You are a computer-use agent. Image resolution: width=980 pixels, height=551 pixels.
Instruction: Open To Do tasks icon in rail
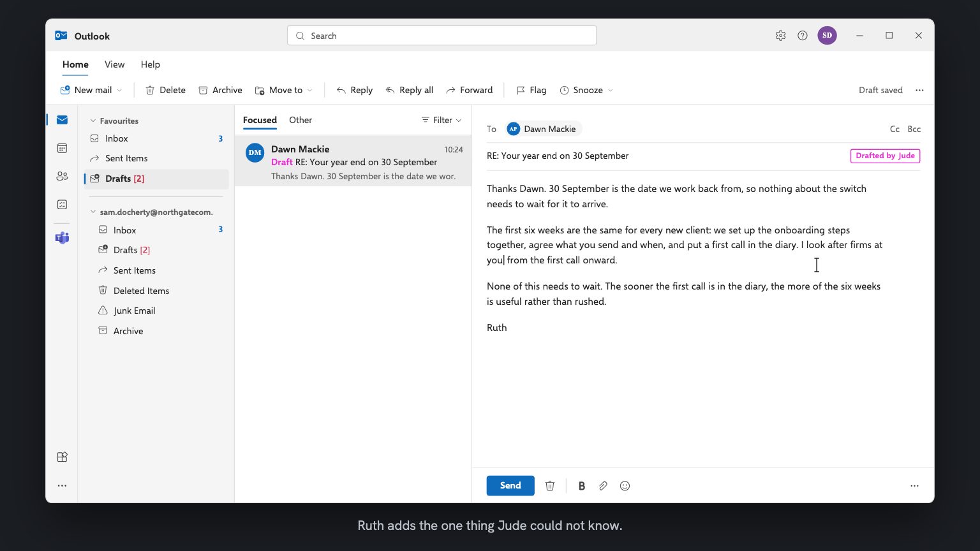click(x=62, y=205)
